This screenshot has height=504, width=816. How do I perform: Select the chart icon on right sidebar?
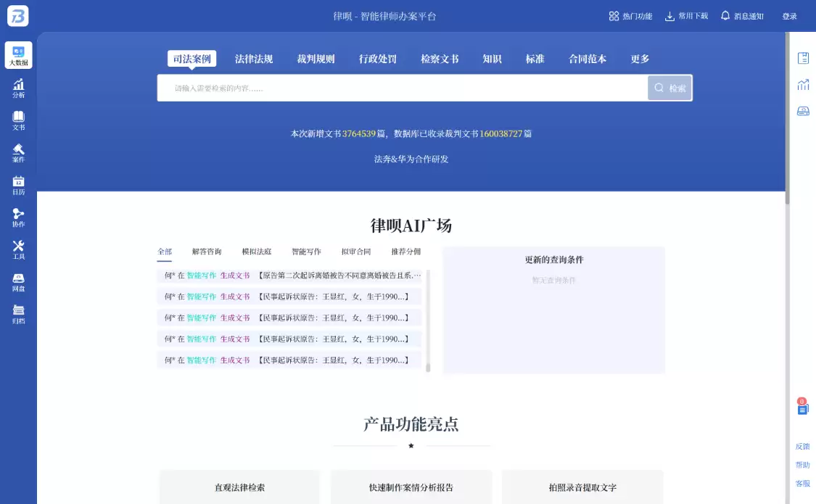(x=803, y=84)
